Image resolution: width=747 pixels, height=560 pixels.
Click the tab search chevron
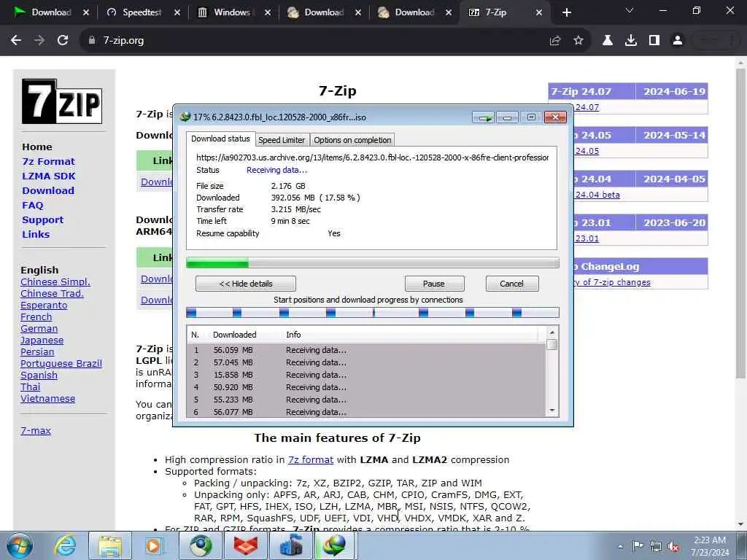tap(630, 10)
